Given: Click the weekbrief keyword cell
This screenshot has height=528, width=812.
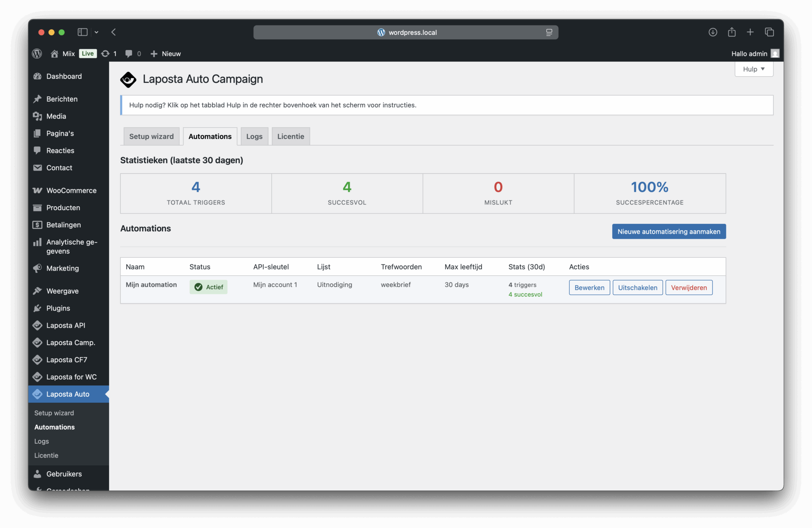Looking at the screenshot, I should pyautogui.click(x=396, y=284).
